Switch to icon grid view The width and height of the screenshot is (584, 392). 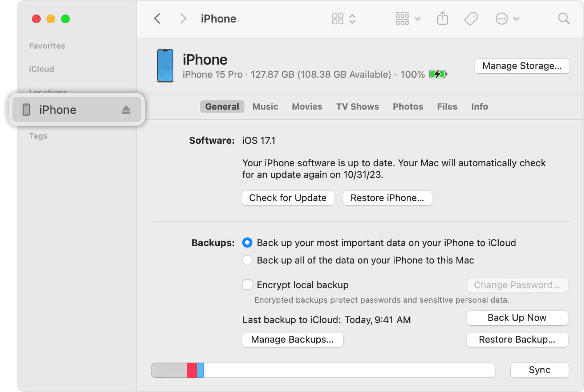coord(338,19)
